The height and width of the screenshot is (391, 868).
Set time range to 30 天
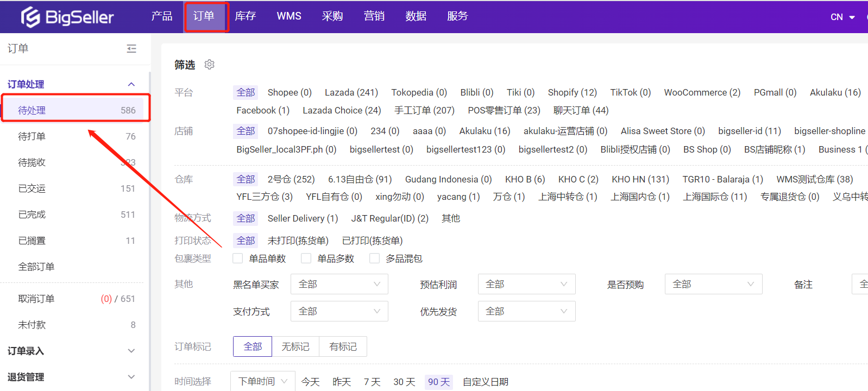[405, 382]
